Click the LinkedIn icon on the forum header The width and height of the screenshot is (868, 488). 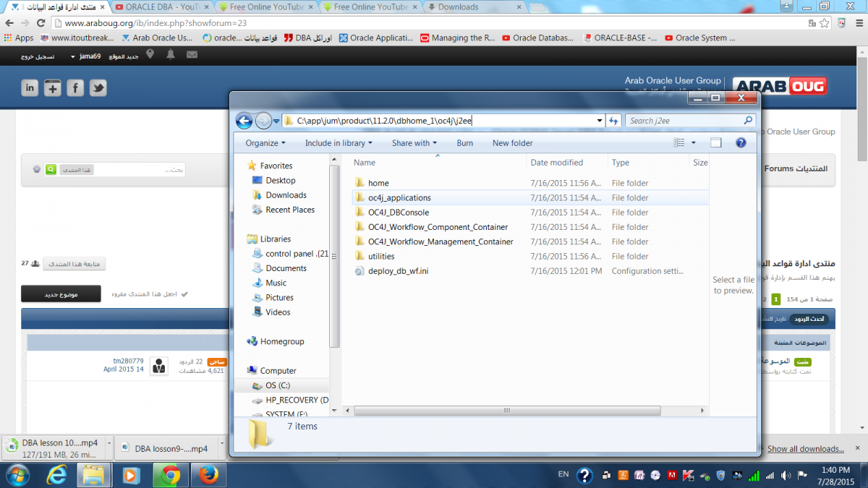pyautogui.click(x=30, y=87)
